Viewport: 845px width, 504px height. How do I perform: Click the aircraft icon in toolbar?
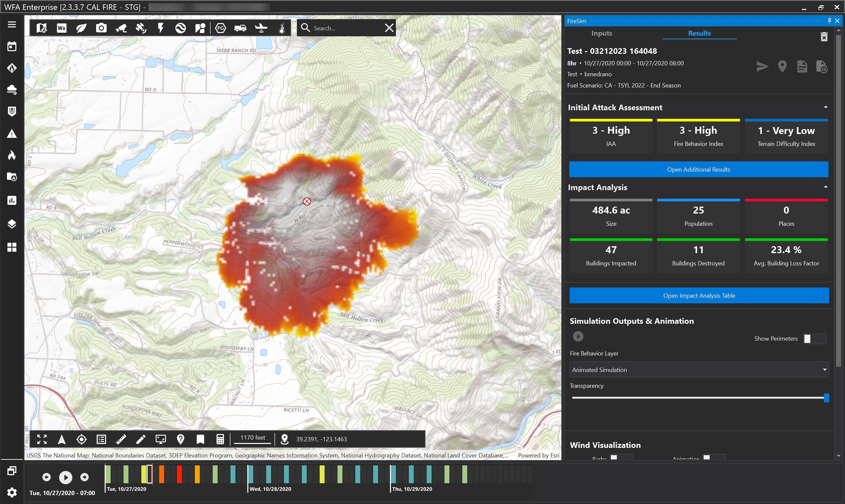(261, 28)
